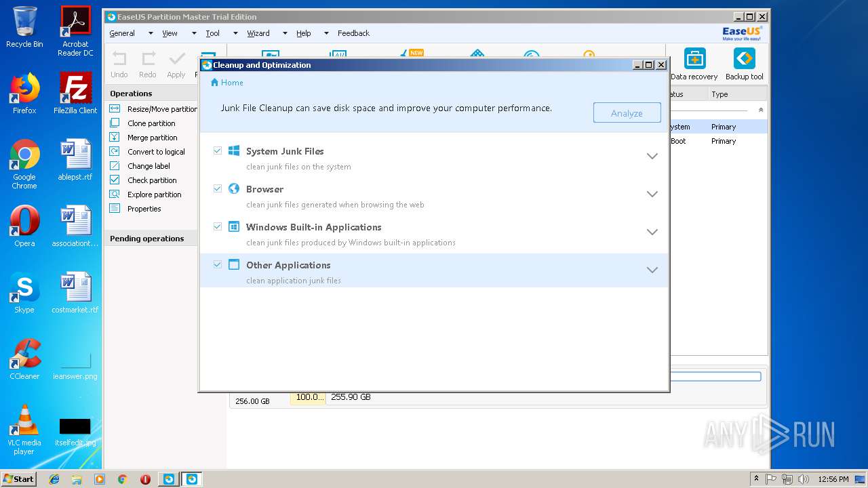Click Windows Built-in Applications icon
This screenshot has width=868, height=488.
(x=234, y=226)
